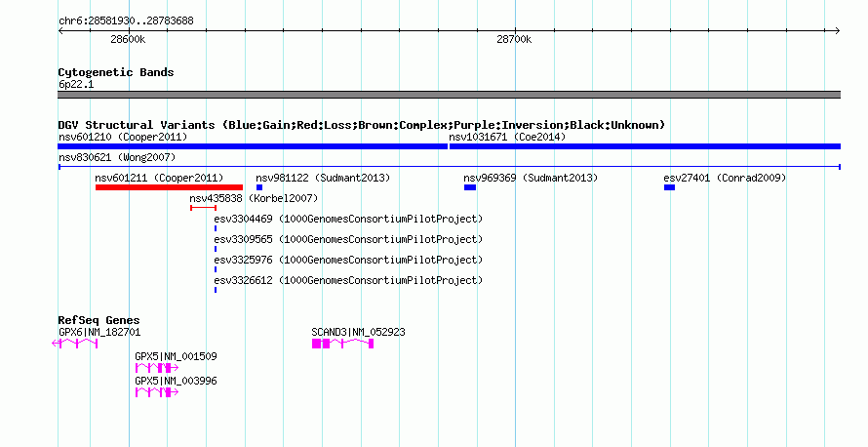Select the GPX5 NM_001509 gene glyph

tap(157, 368)
